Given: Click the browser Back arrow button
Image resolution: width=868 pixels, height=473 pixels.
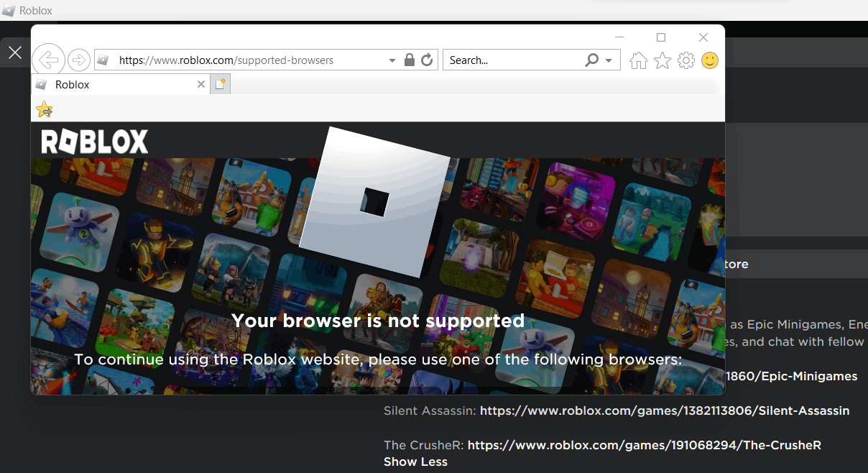Looking at the screenshot, I should pyautogui.click(x=49, y=60).
